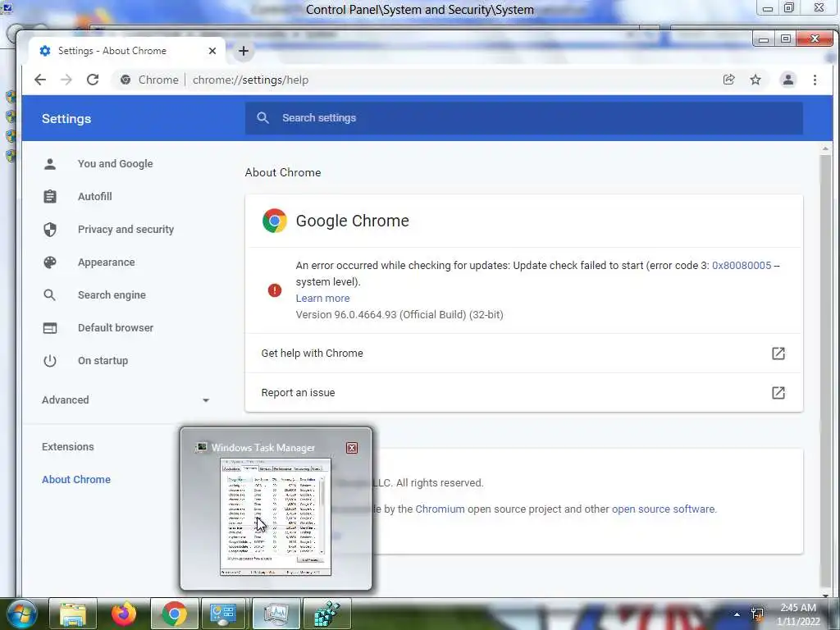Open File Explorer from the taskbar
Screen dimensions: 840x630
(73, 614)
